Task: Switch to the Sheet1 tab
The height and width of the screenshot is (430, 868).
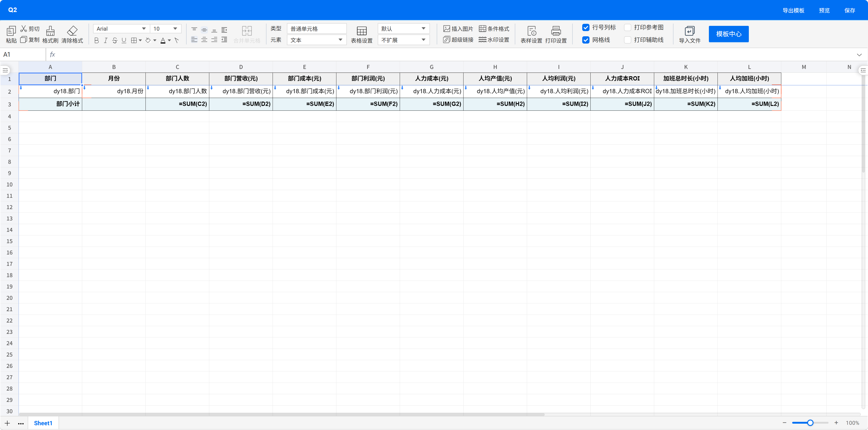Action: pyautogui.click(x=43, y=423)
